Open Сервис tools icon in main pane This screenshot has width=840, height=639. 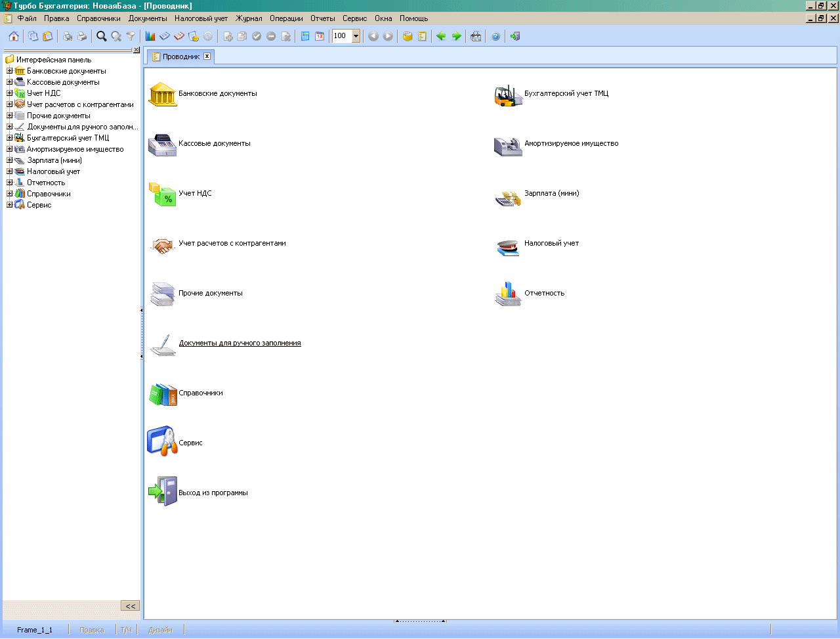pyautogui.click(x=162, y=441)
